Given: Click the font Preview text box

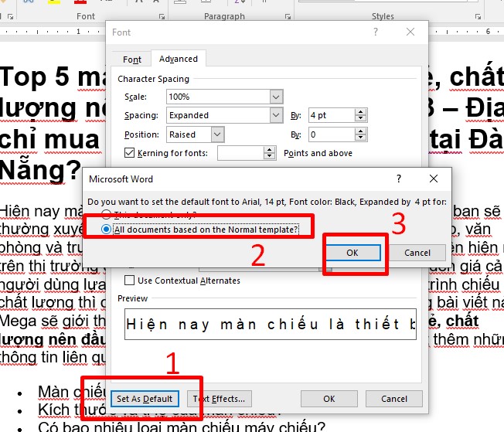Looking at the screenshot, I should point(271,325).
